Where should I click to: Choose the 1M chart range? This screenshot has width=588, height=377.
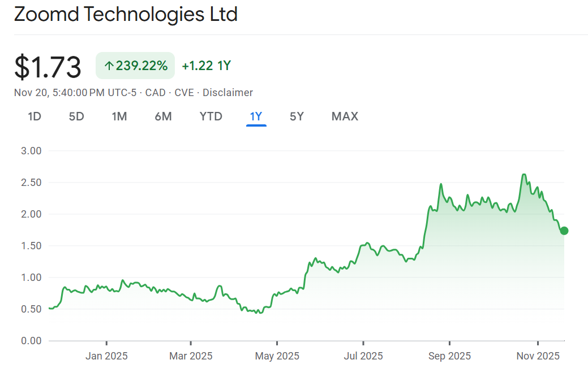point(119,116)
